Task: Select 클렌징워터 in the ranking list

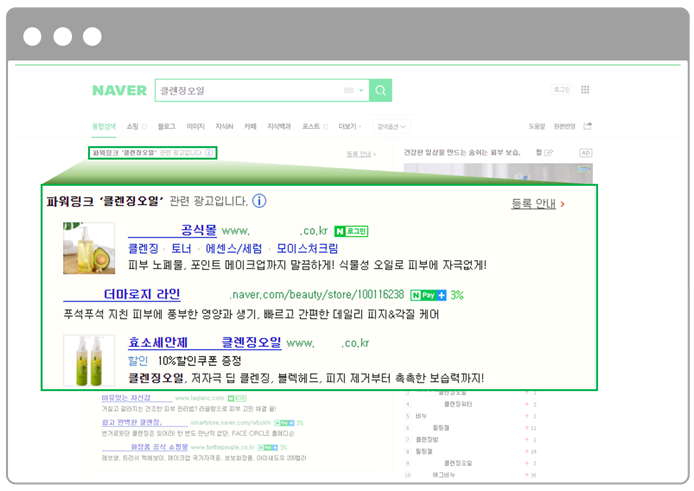Action: [x=458, y=404]
